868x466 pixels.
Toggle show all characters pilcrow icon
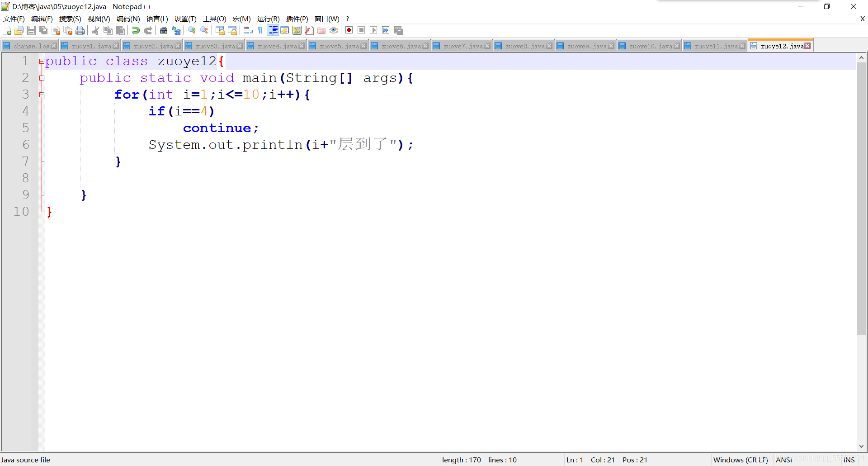[260, 30]
